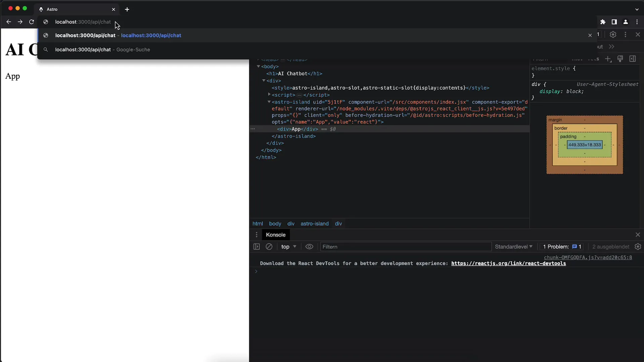Open the Standardlevel log level dropdown
This screenshot has width=644, height=362.
pyautogui.click(x=514, y=247)
